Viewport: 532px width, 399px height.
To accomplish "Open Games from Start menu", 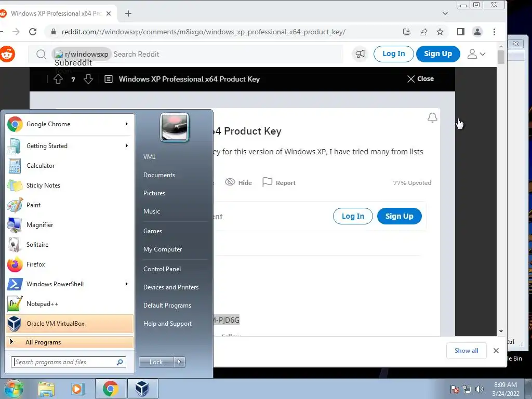I will [153, 231].
